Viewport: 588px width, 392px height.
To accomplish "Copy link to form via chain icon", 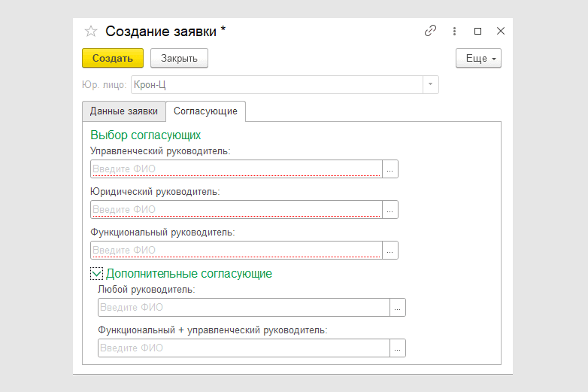I will [430, 32].
